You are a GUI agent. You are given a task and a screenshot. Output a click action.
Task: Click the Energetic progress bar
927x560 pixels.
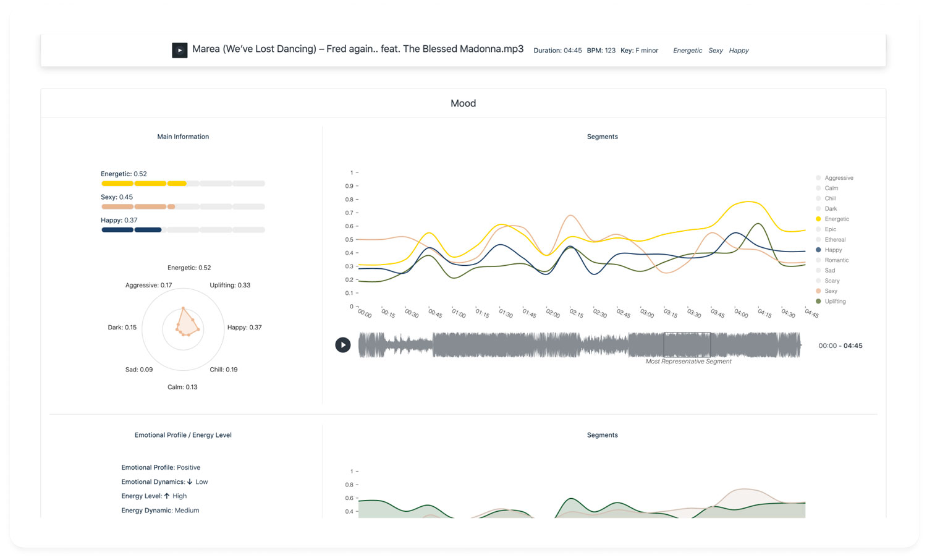tap(183, 183)
